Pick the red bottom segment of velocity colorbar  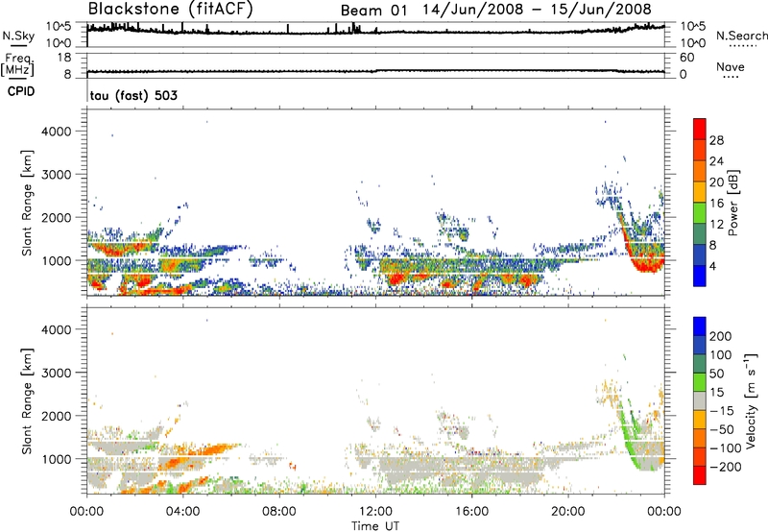pyautogui.click(x=700, y=475)
